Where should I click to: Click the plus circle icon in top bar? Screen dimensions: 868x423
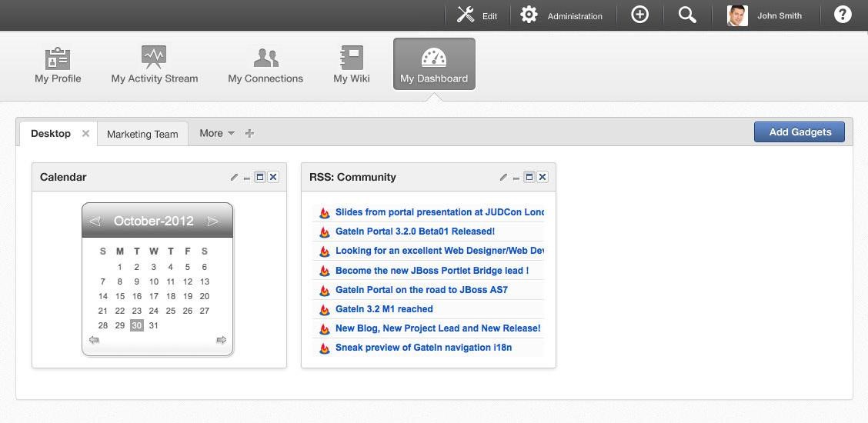click(639, 15)
